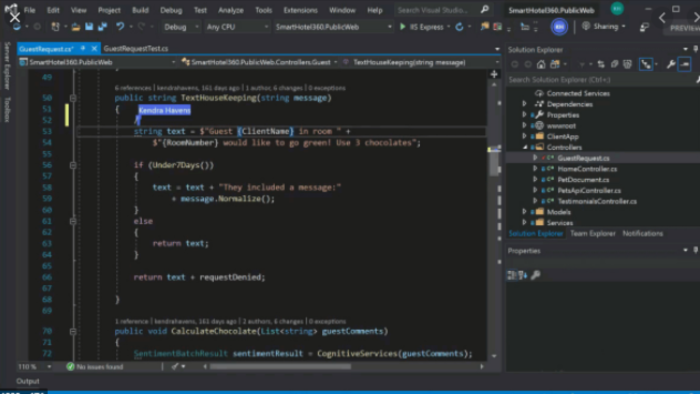Click the code cleanup icon in editor status bar
The width and height of the screenshot is (700, 394).
175,366
